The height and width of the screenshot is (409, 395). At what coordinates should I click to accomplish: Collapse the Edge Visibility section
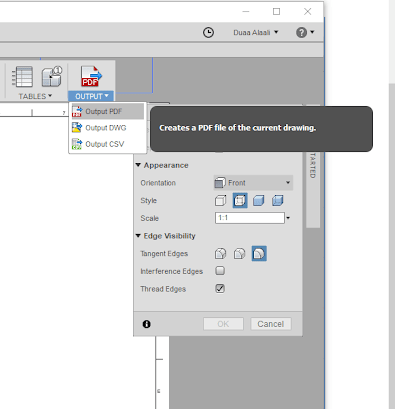click(138, 236)
